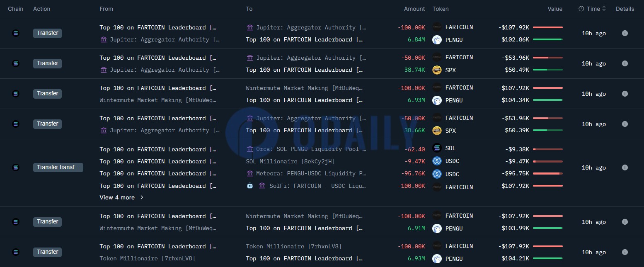Toggle Time column sort arrows
Image resolution: width=644 pixels, height=267 pixels.
pyautogui.click(x=604, y=9)
